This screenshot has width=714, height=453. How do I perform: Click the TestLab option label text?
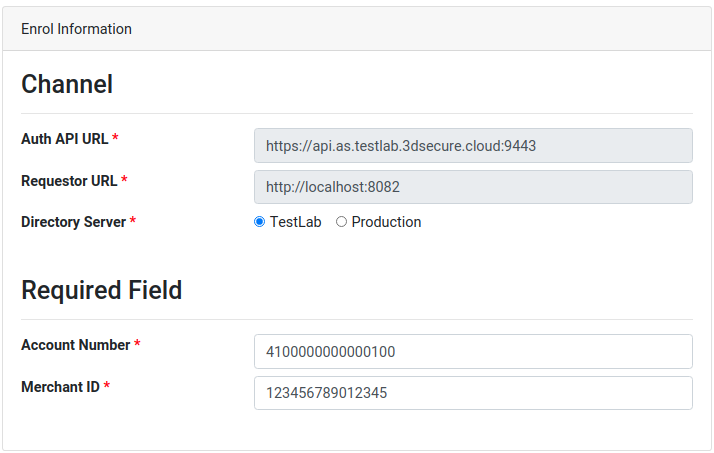296,222
